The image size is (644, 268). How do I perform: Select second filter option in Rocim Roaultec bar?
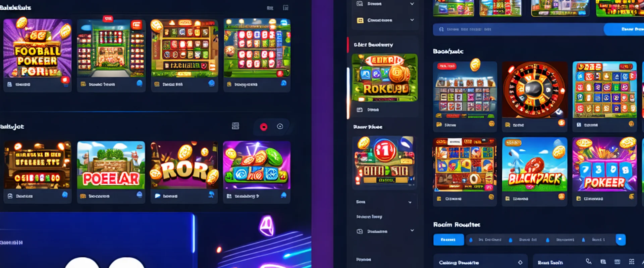(x=524, y=240)
